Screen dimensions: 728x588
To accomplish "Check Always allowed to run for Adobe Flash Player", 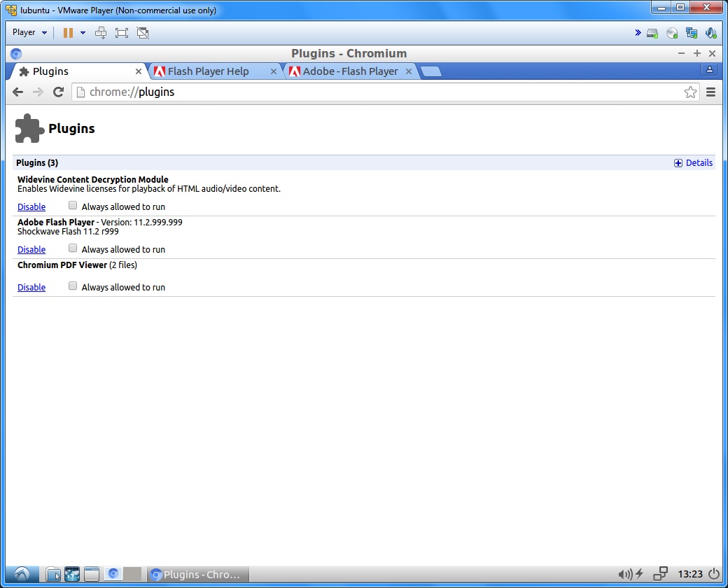I will point(72,248).
